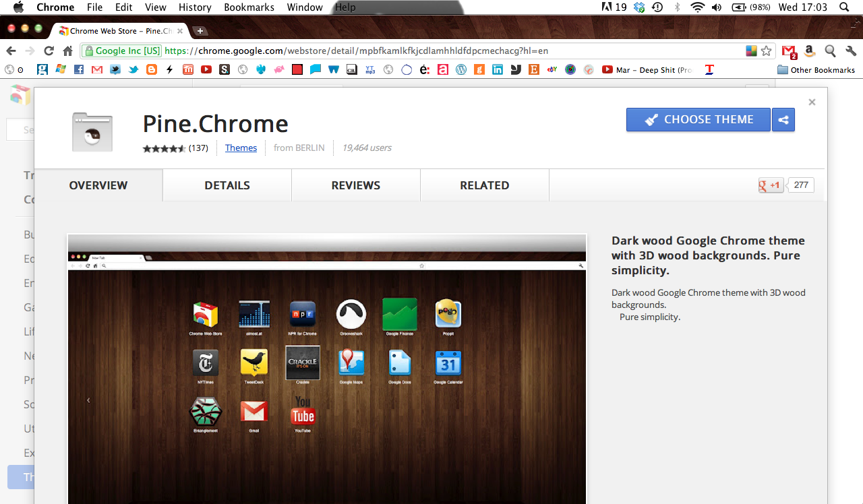Switch to the OVERVIEW tab
This screenshot has width=863, height=504.
98,185
